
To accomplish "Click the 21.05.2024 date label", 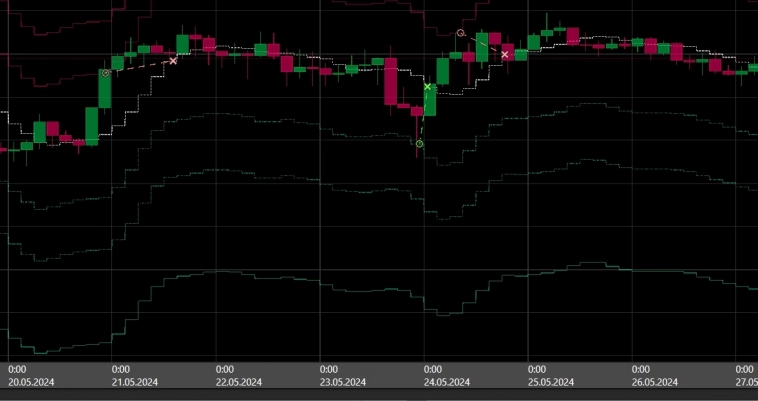I will (x=135, y=382).
